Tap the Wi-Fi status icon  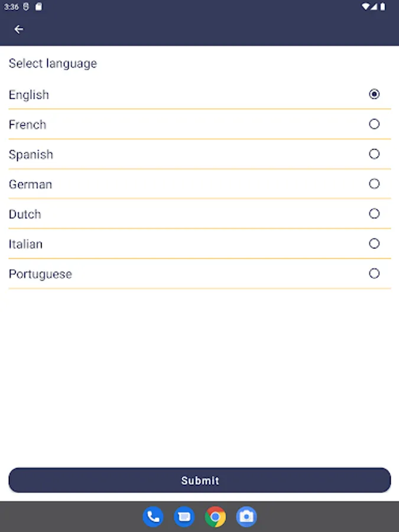click(366, 7)
